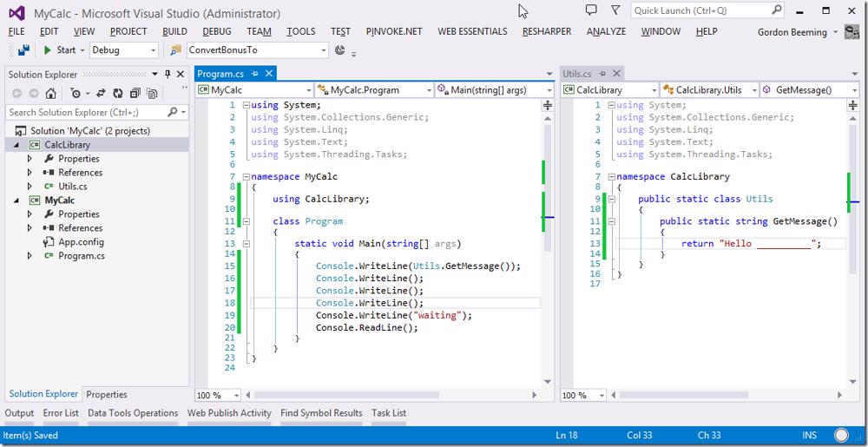
Task: Open the WEB ESSENTIALS menu
Action: [472, 31]
